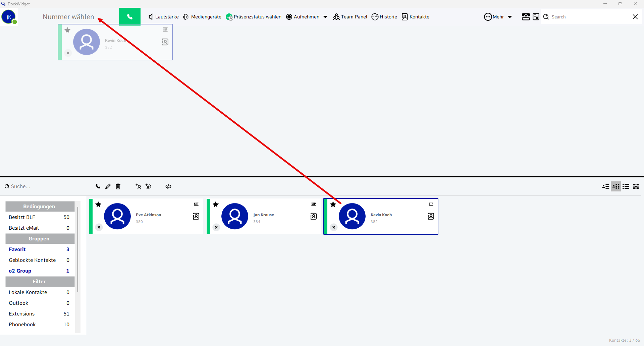Expand the Aufnehmen dropdown arrow
The width and height of the screenshot is (644, 346).
click(x=325, y=17)
